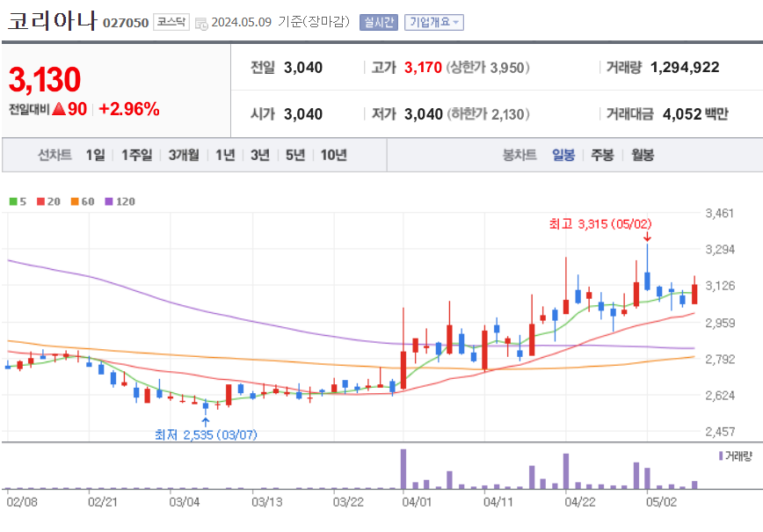Click the +2.96% change rate
The height and width of the screenshot is (532, 763).
[x=129, y=109]
